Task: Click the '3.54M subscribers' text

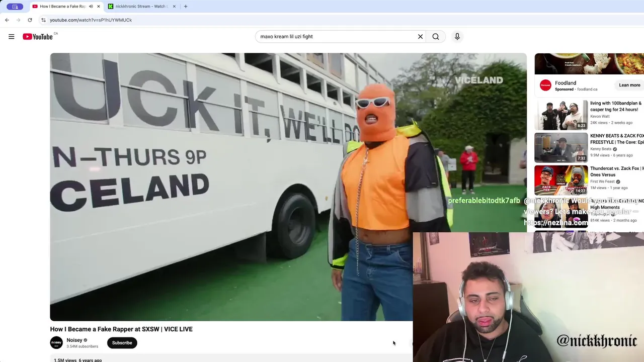Action: (x=82, y=346)
